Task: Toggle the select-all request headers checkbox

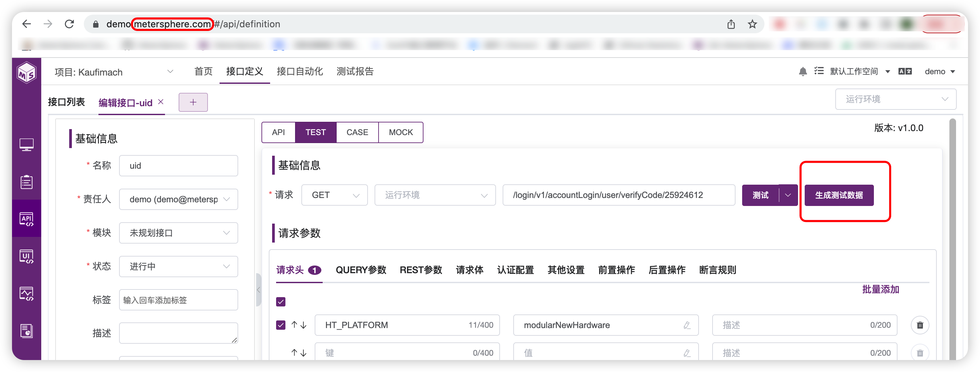Action: (x=281, y=302)
